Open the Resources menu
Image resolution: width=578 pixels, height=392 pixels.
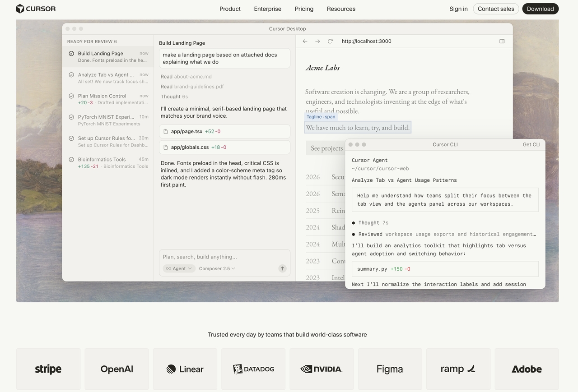pyautogui.click(x=341, y=9)
